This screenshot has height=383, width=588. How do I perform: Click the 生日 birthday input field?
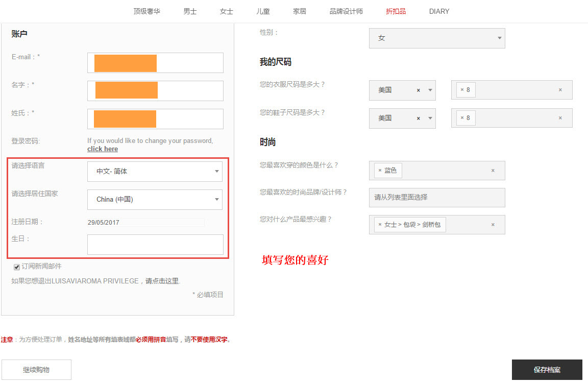[x=155, y=245]
